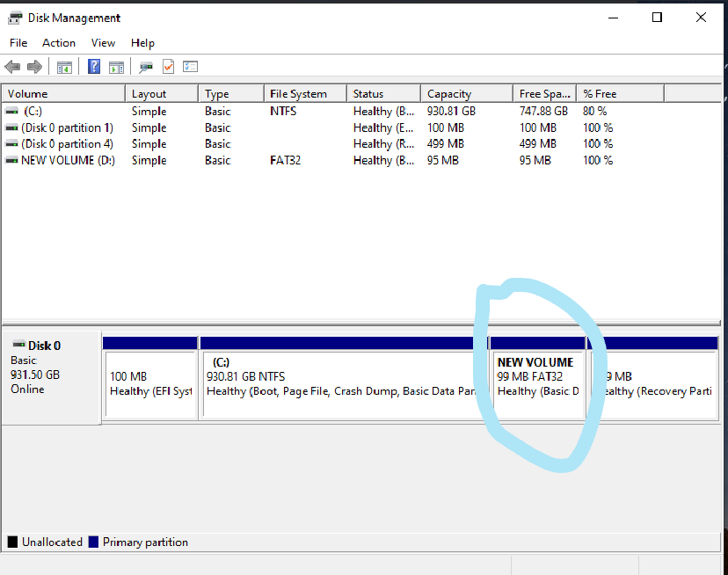Select the (C:) 930.81 GB NTFS partition block
Screen dimensions: 728x575
(x=344, y=379)
